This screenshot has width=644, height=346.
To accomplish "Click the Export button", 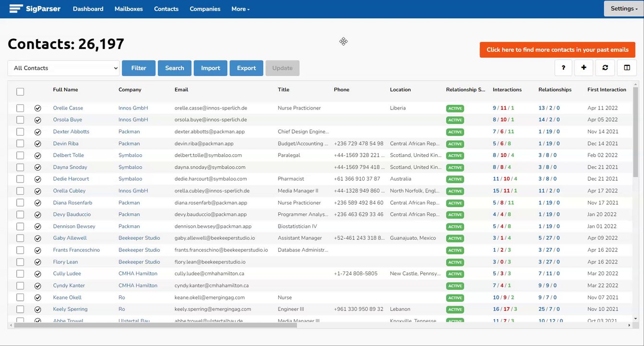I will (x=246, y=68).
